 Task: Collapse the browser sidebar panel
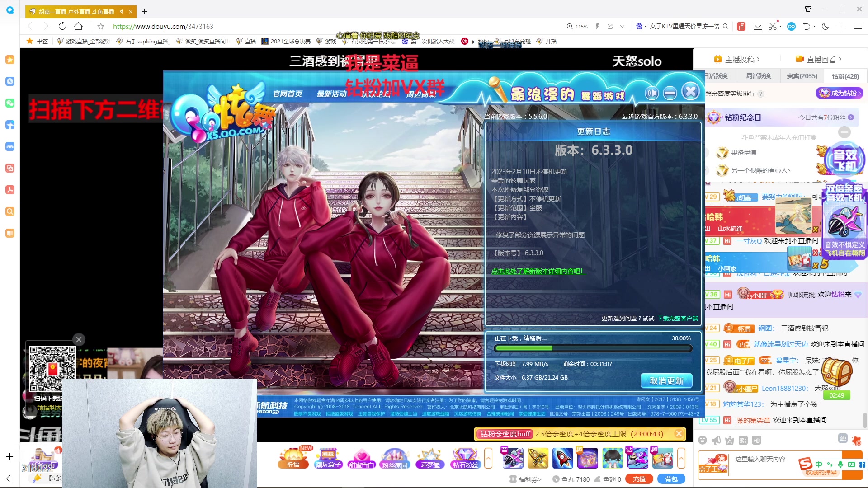tap(9, 479)
